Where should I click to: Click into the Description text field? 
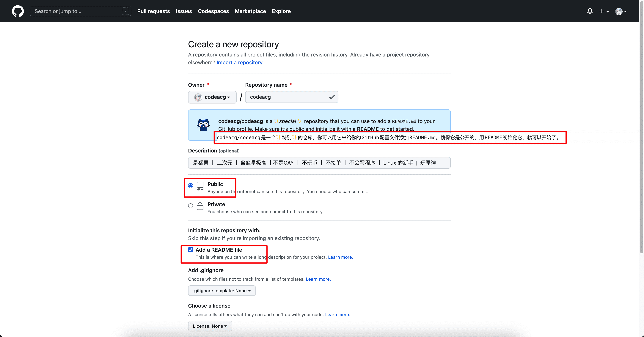point(319,163)
